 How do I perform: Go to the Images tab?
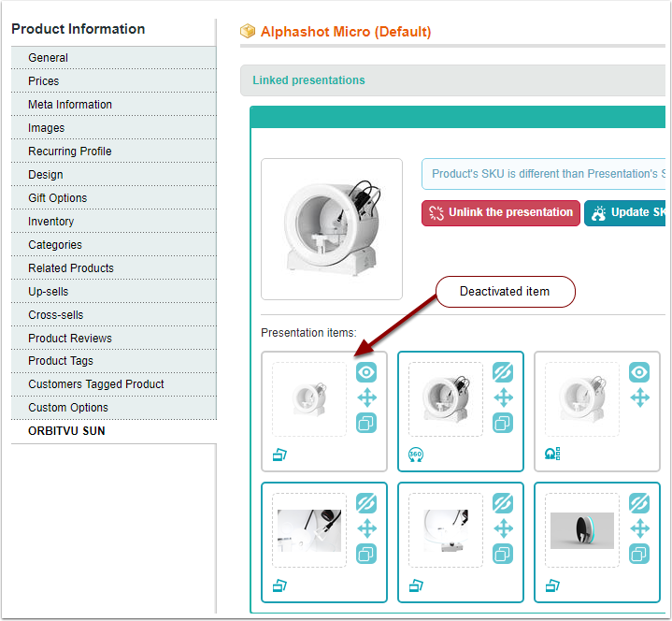114,128
